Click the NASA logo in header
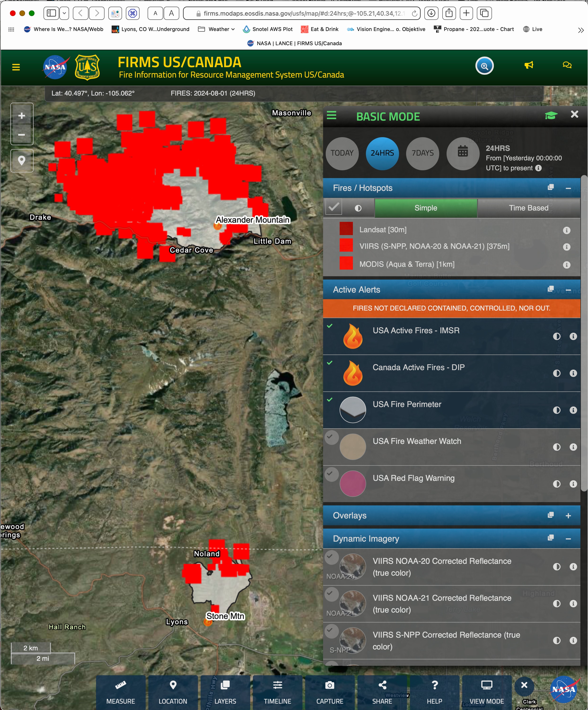The width and height of the screenshot is (588, 710). click(56, 67)
